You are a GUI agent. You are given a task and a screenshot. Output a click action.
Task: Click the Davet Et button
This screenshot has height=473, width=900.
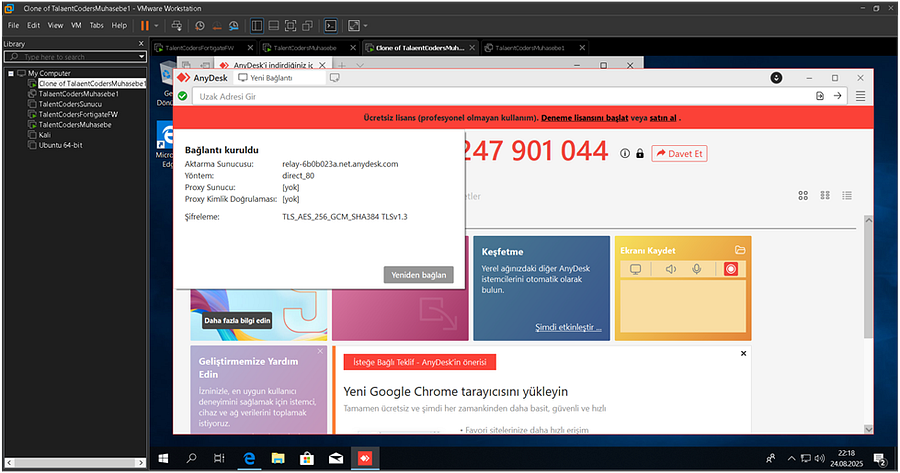[x=679, y=154]
